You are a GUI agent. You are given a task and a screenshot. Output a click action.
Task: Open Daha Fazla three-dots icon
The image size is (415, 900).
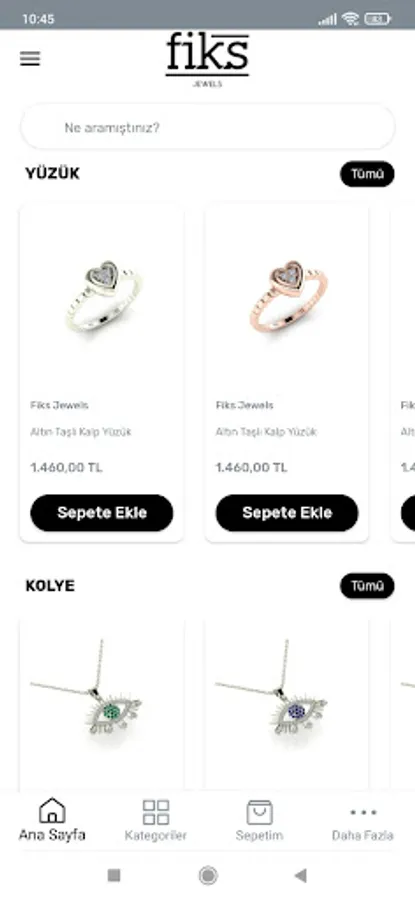(363, 812)
